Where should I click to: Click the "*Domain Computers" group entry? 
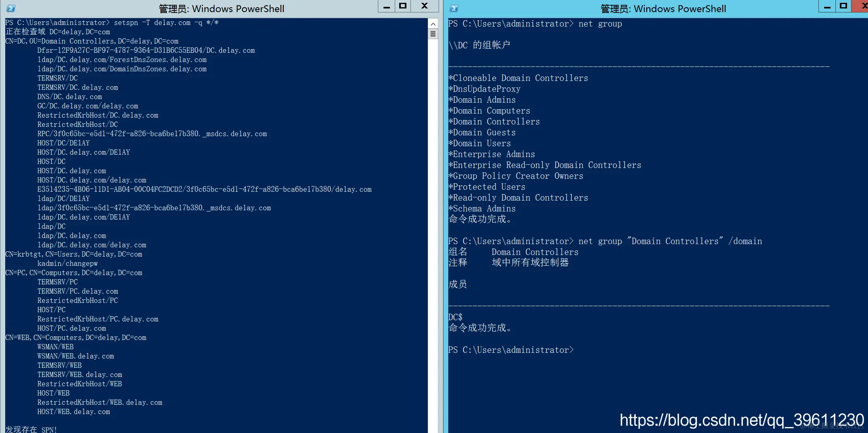point(489,111)
